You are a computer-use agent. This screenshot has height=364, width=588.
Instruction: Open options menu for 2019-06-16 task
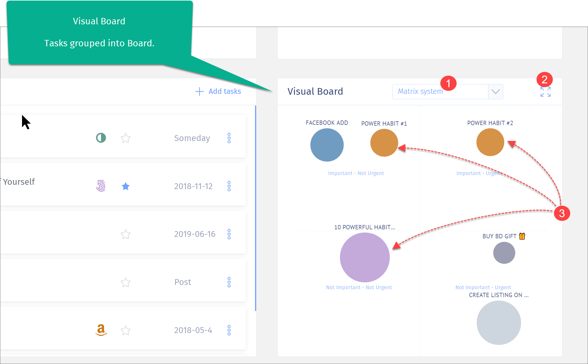[x=229, y=234]
